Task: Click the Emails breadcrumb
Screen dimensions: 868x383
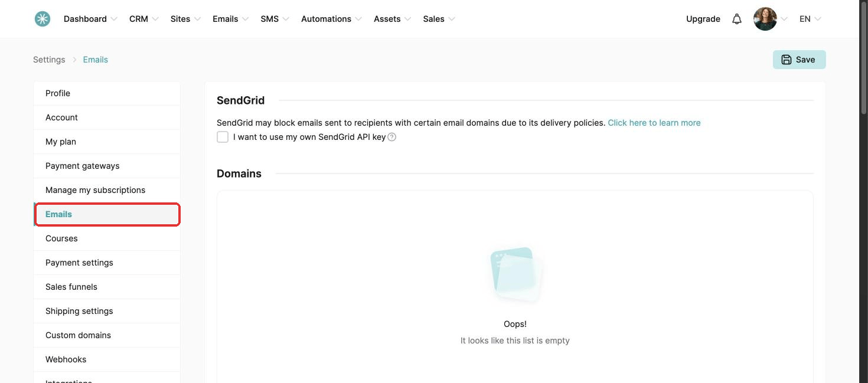Action: coord(96,60)
